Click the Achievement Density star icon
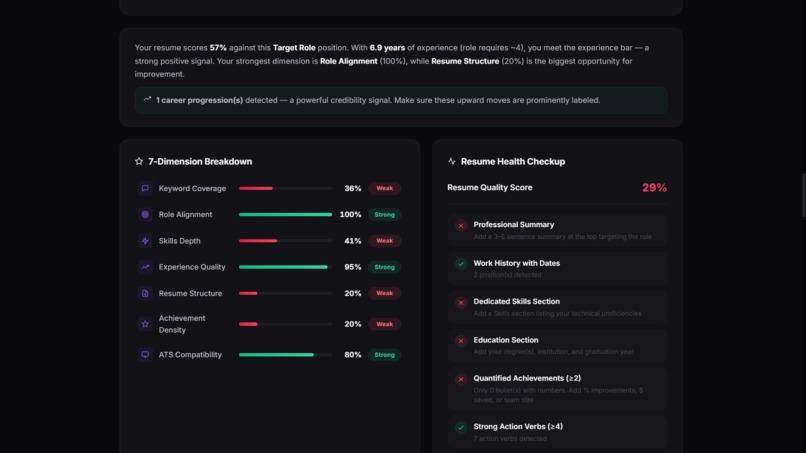 click(x=145, y=324)
